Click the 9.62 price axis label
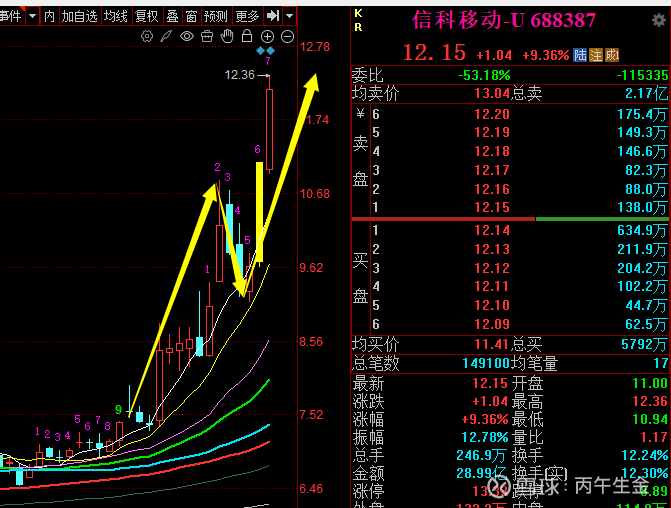 click(x=311, y=268)
